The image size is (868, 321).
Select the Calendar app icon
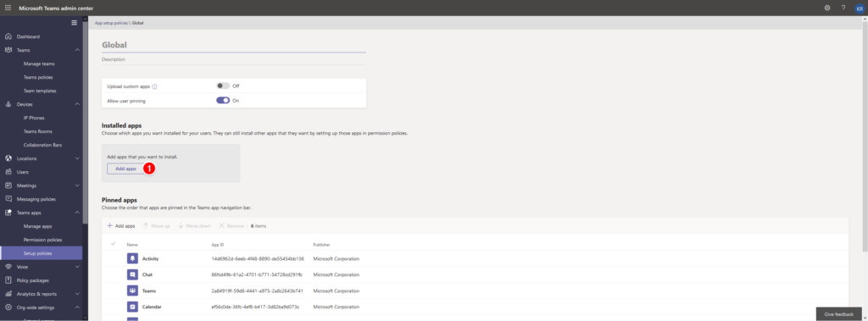(132, 307)
